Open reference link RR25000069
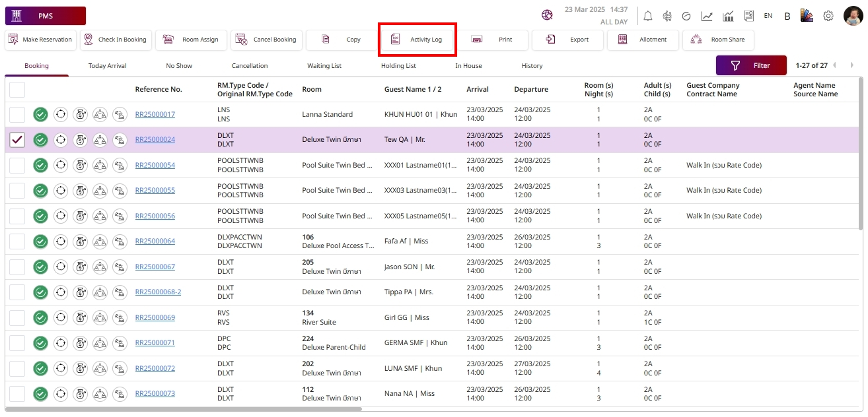This screenshot has width=868, height=417. (155, 317)
